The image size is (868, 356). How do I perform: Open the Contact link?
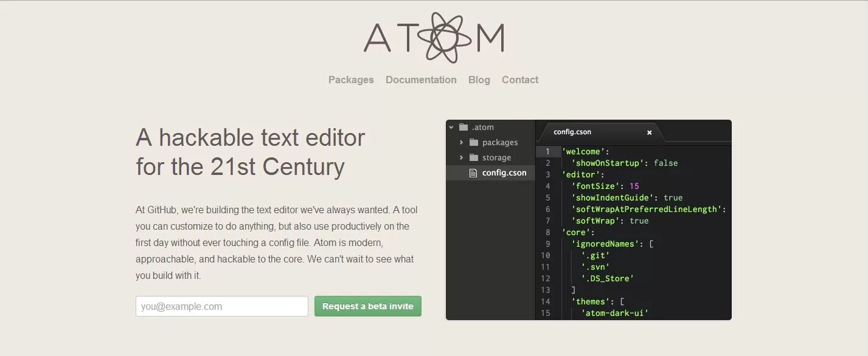(x=520, y=80)
